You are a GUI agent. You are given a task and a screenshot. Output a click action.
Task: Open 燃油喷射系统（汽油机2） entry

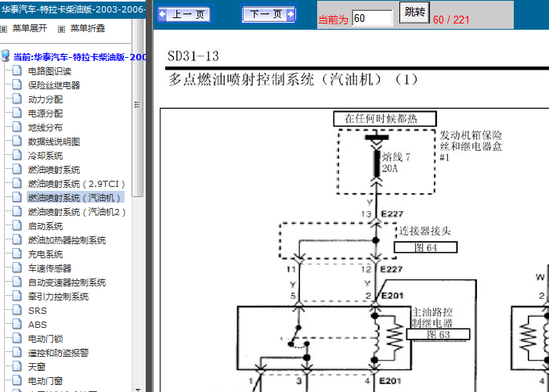point(77,212)
